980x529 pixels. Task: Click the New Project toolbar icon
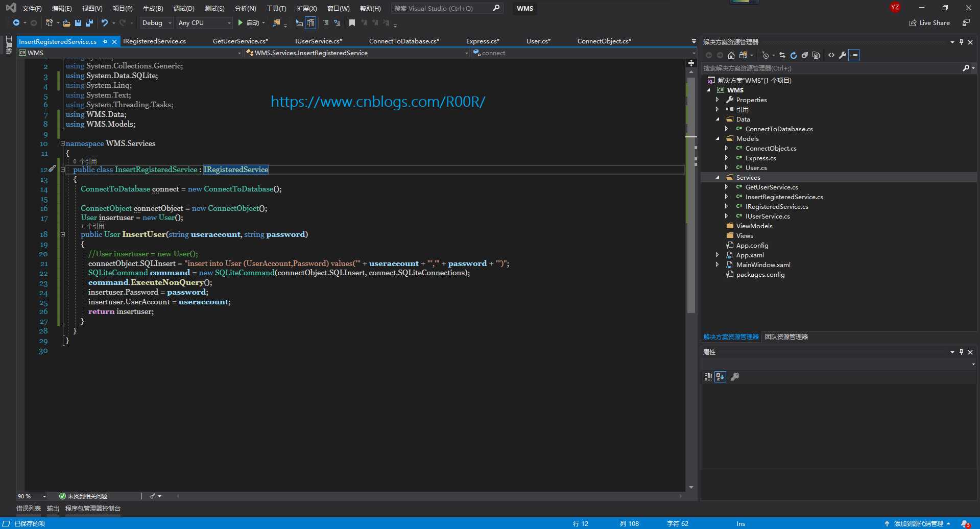coord(50,23)
